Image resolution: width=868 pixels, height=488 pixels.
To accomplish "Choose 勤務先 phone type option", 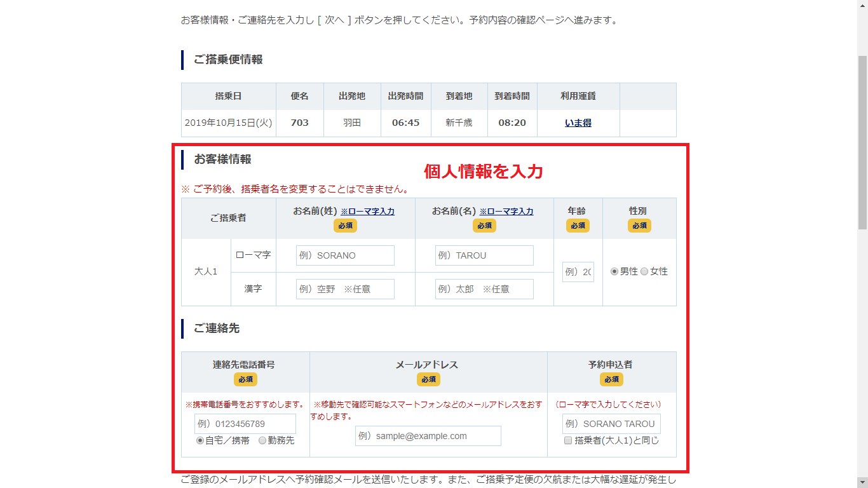I will 262,440.
